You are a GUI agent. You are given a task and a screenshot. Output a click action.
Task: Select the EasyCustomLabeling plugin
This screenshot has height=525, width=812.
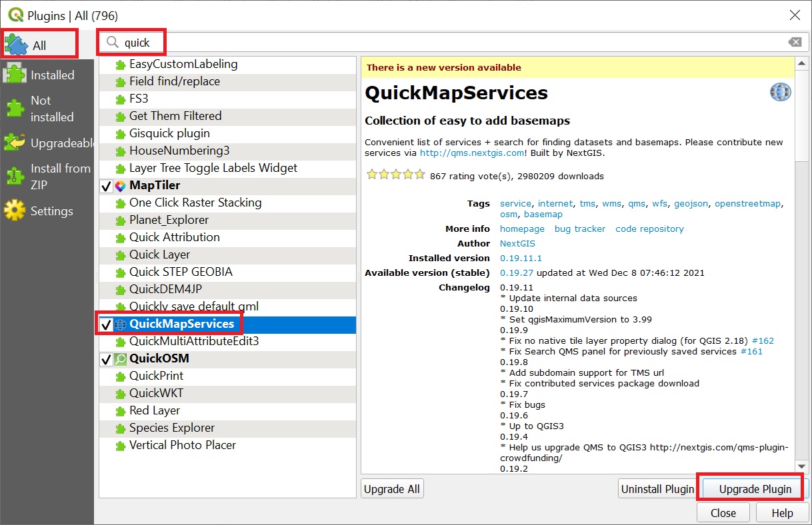227,65
